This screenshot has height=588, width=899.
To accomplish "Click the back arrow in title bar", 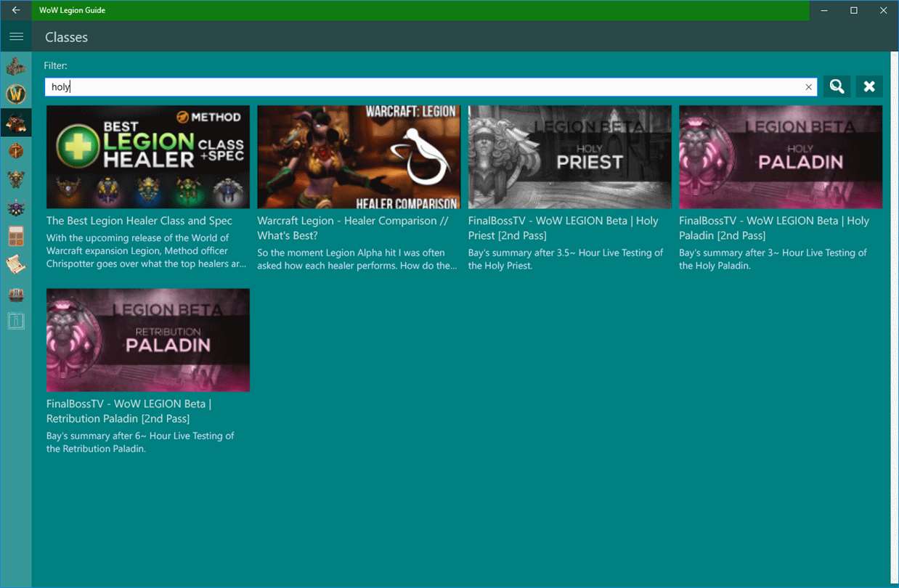I will (16, 10).
